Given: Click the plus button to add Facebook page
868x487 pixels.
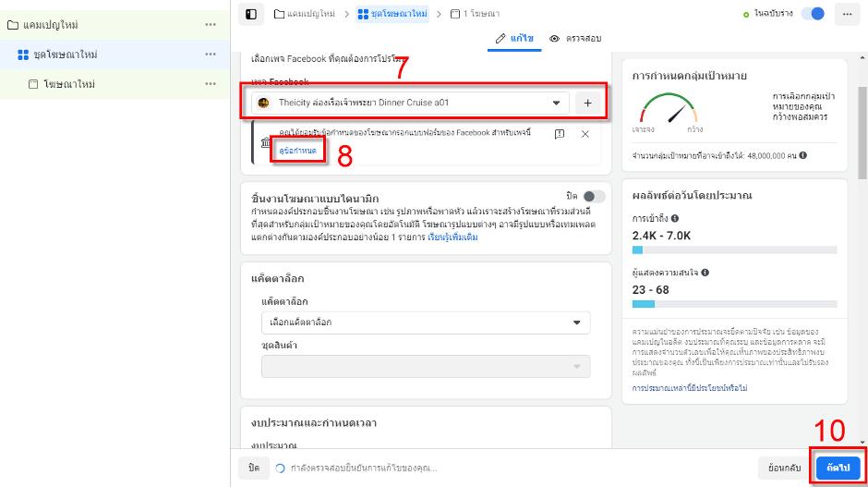Looking at the screenshot, I should [587, 103].
